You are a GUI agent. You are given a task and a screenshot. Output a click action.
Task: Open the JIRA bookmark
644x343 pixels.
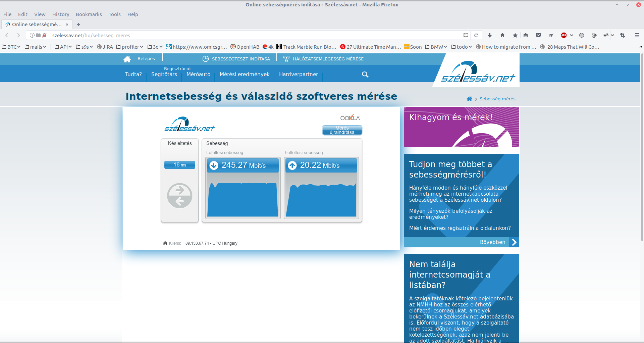pyautogui.click(x=105, y=47)
